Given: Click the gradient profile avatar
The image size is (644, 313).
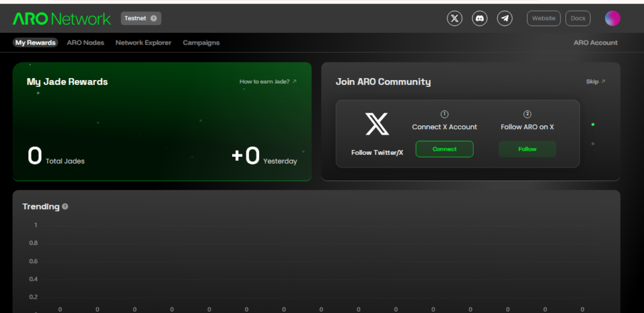Looking at the screenshot, I should click(x=613, y=18).
